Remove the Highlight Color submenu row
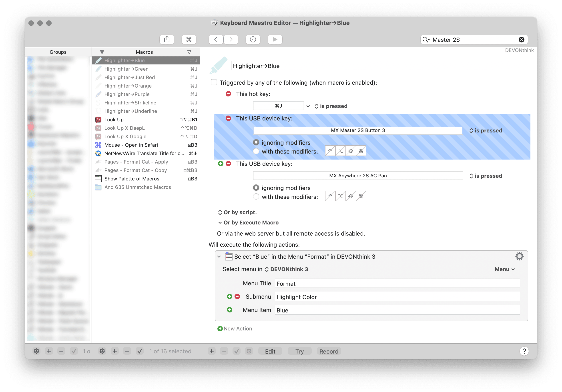The height and width of the screenshot is (392, 562). [237, 297]
